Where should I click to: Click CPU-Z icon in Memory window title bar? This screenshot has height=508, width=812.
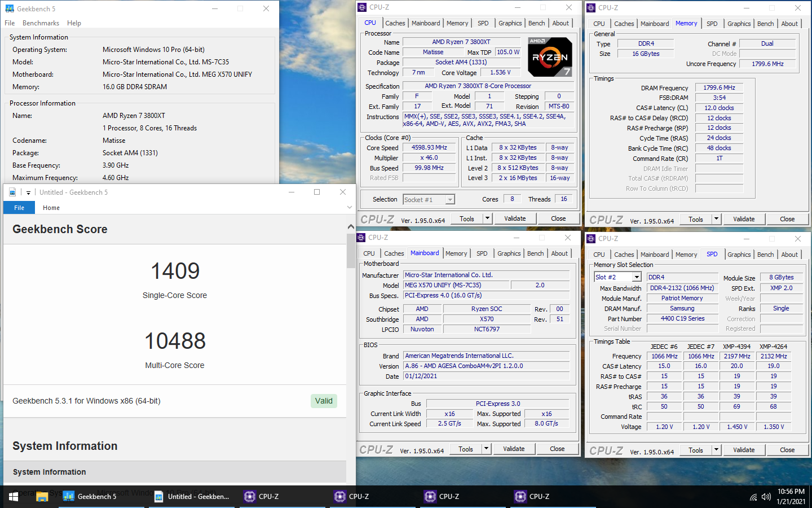592,8
